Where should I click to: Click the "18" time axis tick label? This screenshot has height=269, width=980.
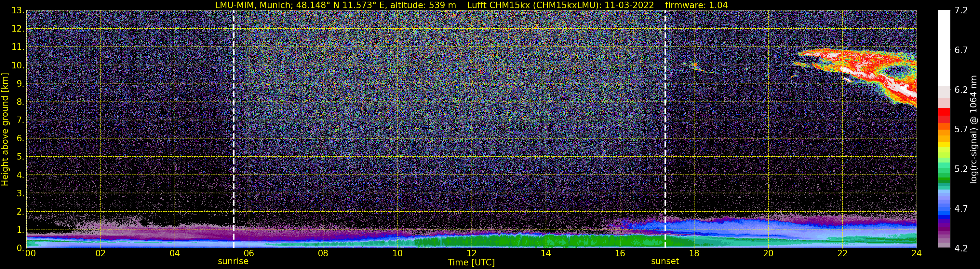[694, 253]
